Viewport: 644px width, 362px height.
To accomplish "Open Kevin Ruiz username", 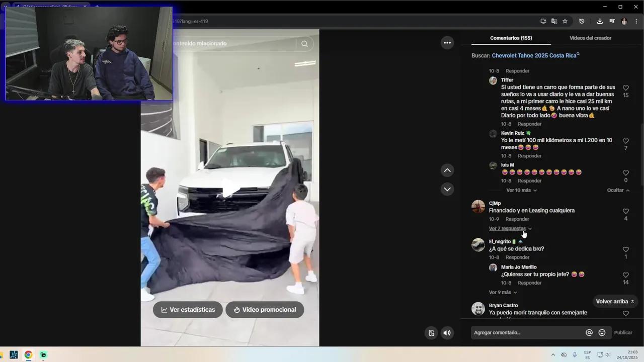I will point(512,133).
